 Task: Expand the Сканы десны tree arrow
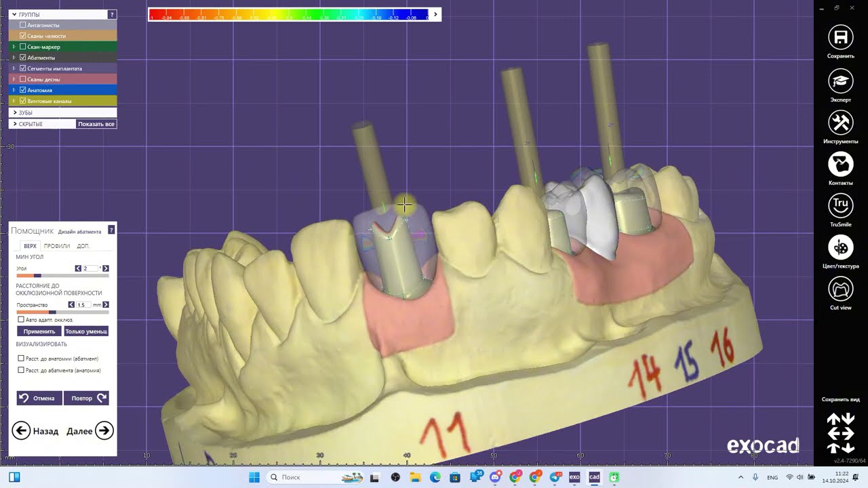14,79
